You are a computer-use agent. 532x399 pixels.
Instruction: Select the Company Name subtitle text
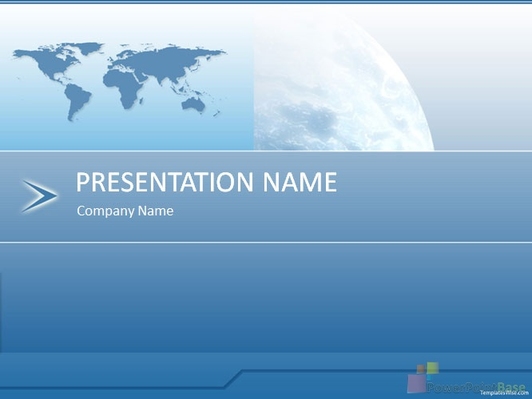click(125, 211)
